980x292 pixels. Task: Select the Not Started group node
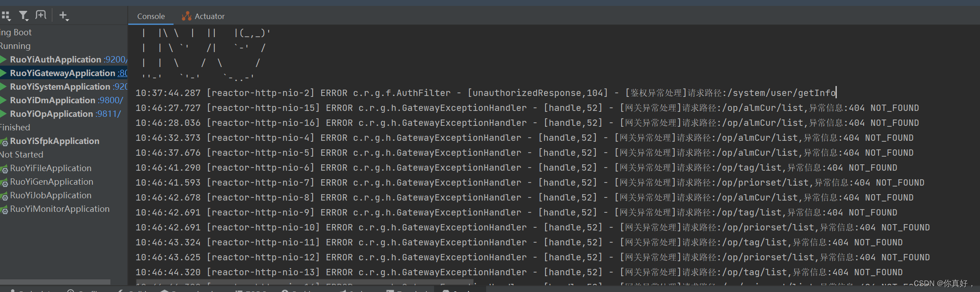(x=22, y=154)
